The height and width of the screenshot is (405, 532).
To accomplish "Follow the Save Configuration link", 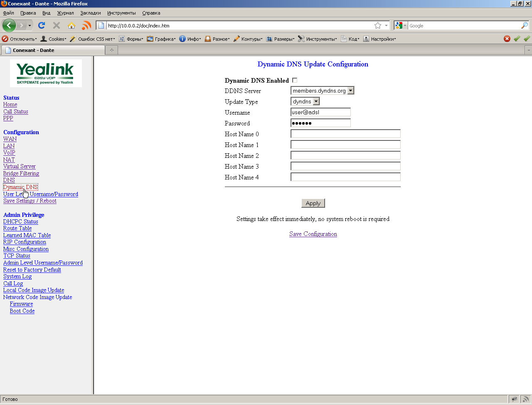I will tap(313, 234).
